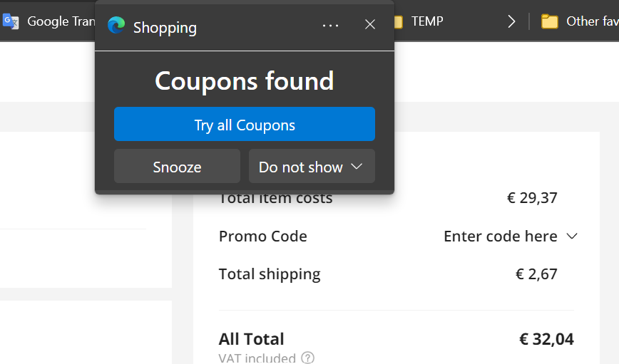The width and height of the screenshot is (619, 364).
Task: Open the Google Translate bookmark label
Action: click(61, 21)
